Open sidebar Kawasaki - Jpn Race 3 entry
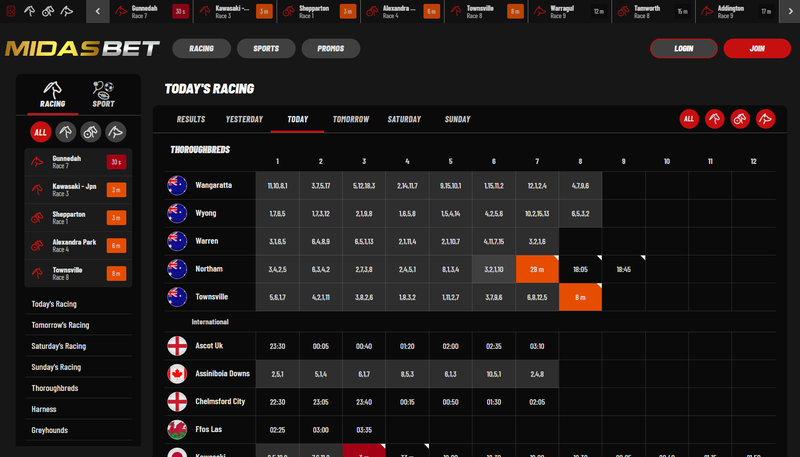 (78, 190)
